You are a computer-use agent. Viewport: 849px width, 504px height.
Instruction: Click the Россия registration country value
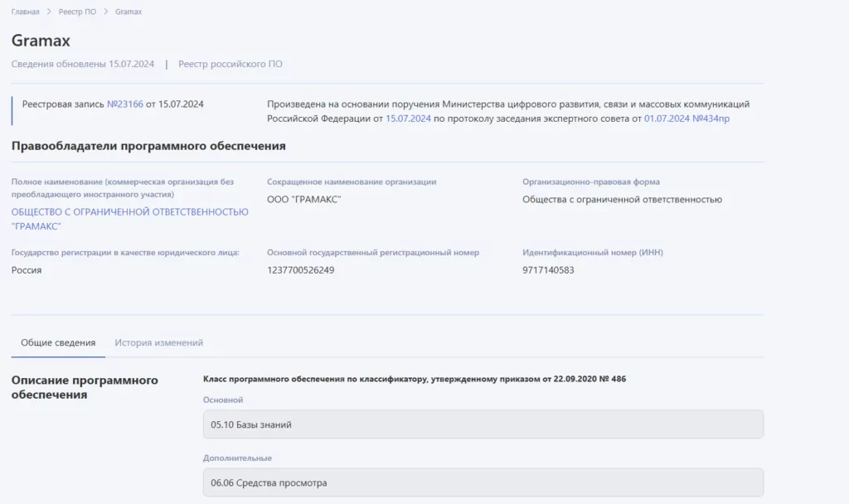pyautogui.click(x=27, y=270)
